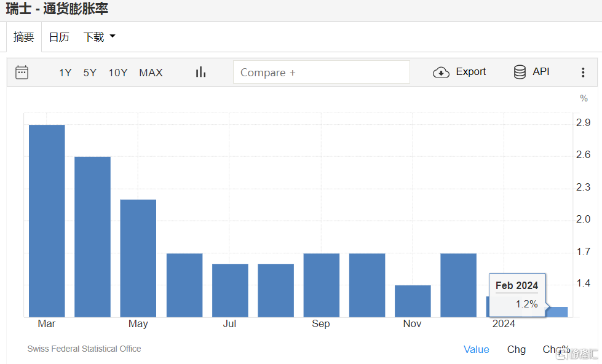The height and width of the screenshot is (364, 602).
Task: Click the Compare + input field
Action: (x=321, y=73)
